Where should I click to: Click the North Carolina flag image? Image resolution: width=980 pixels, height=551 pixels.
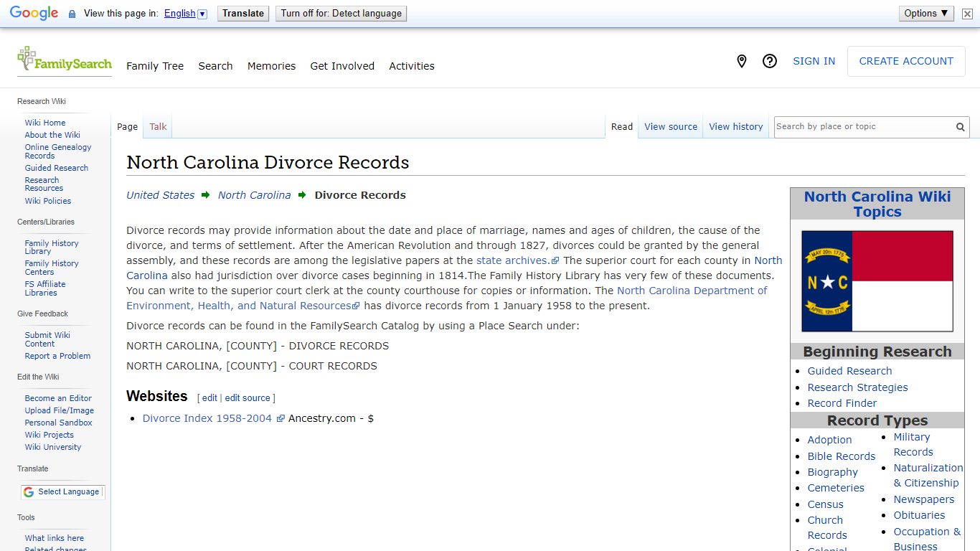click(877, 281)
